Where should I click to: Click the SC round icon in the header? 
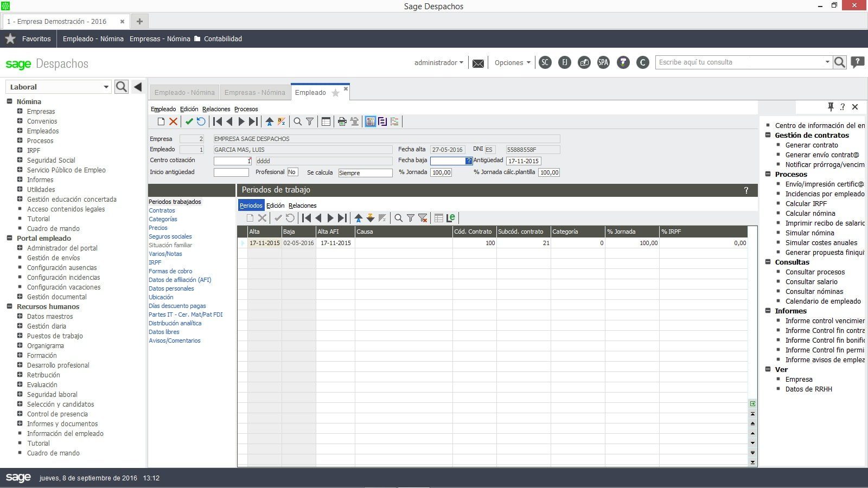point(545,62)
